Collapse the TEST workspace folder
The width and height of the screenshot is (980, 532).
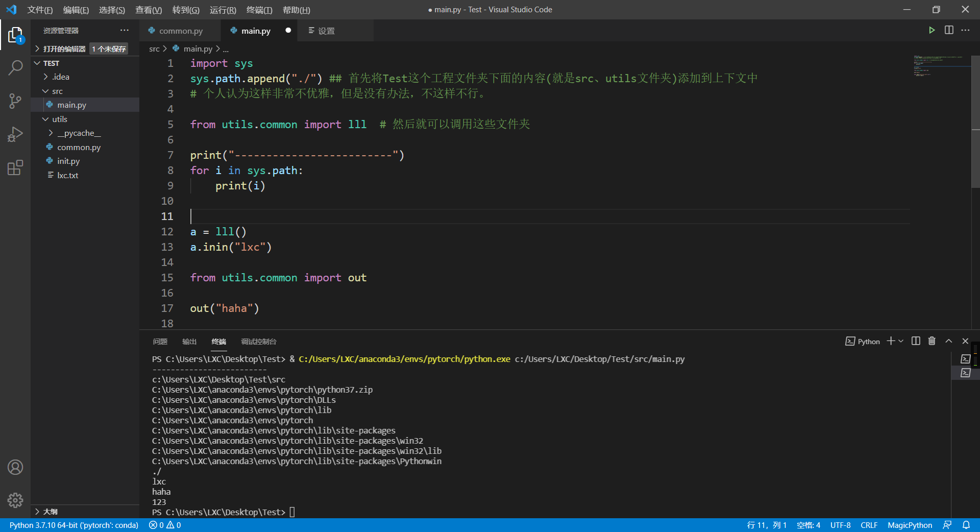tap(85, 63)
